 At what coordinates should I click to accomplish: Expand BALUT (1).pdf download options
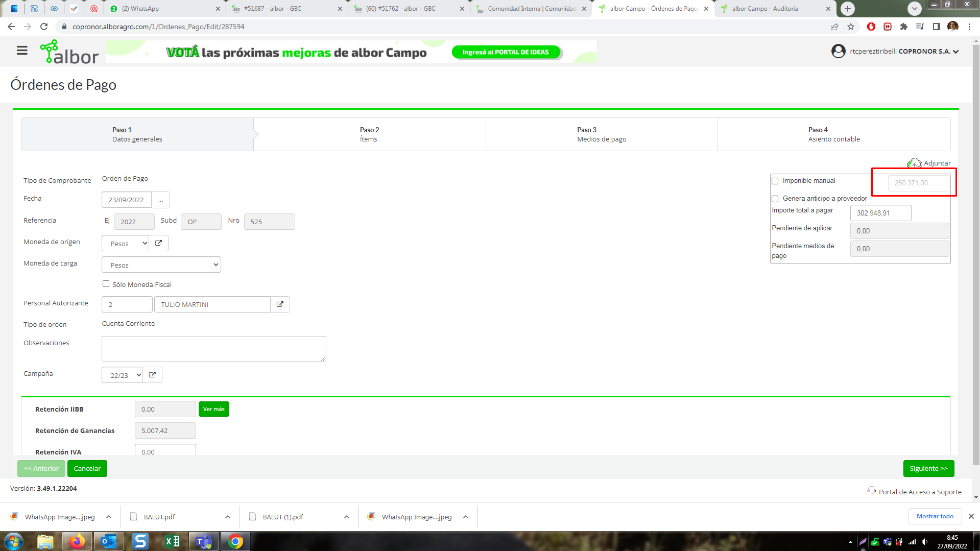tap(347, 517)
